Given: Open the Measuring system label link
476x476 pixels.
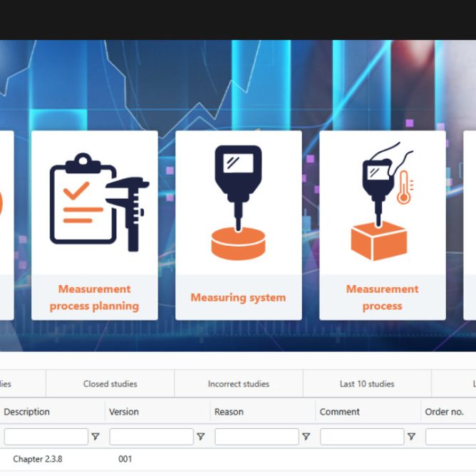Looking at the screenshot, I should coord(238,298).
